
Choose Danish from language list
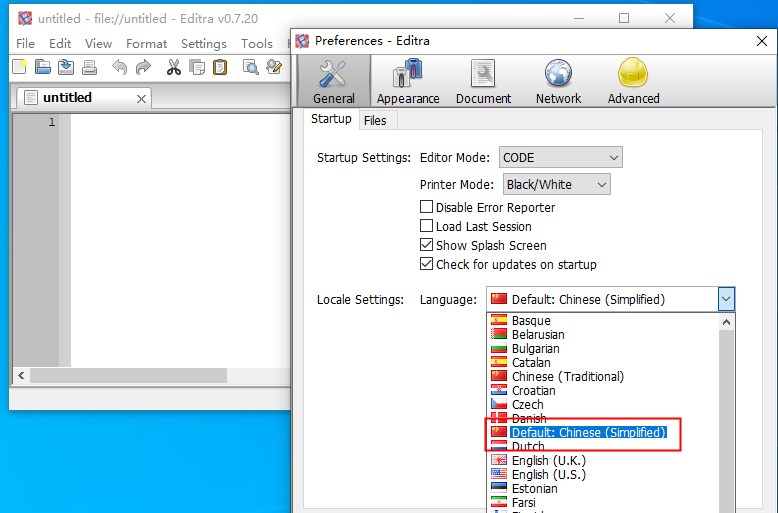(603, 418)
